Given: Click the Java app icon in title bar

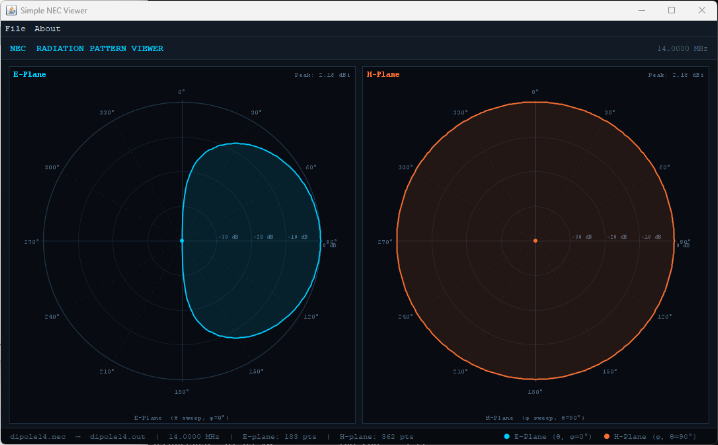Looking at the screenshot, I should click(11, 10).
